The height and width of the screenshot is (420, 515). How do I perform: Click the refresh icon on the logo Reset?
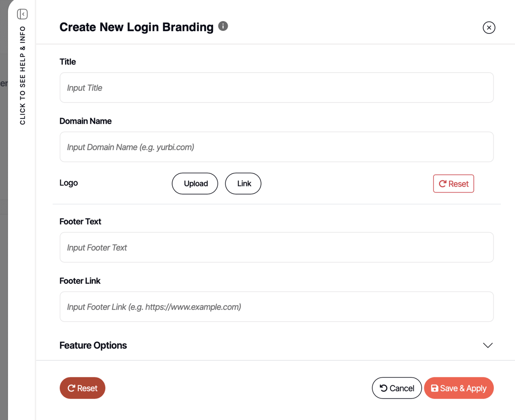coord(443,184)
